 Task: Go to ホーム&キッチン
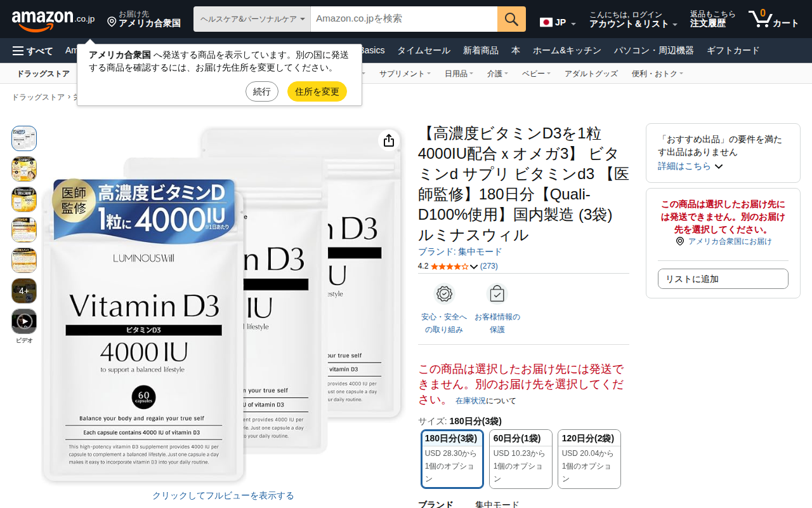[x=566, y=51]
